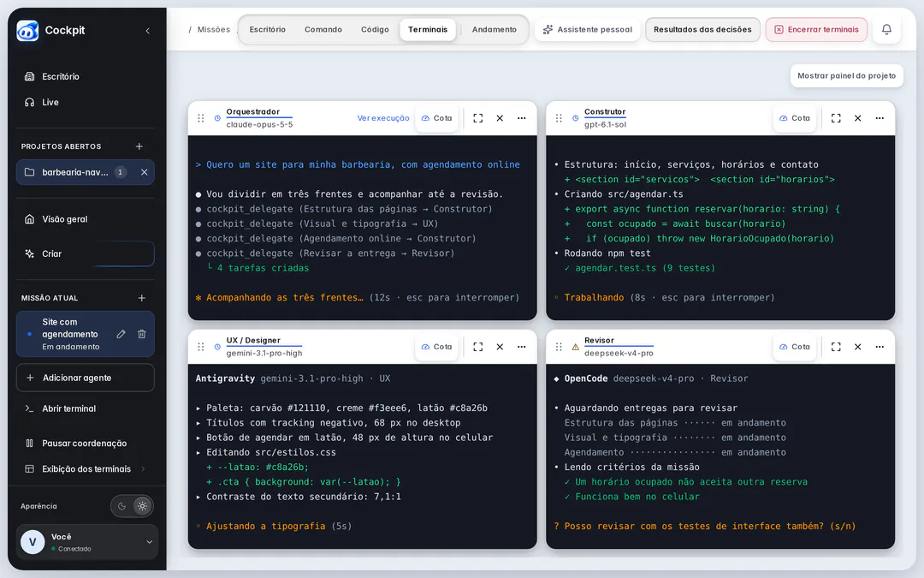Viewport: 924px width, 578px height.
Task: Close the barbearia-nav project
Action: 144,172
